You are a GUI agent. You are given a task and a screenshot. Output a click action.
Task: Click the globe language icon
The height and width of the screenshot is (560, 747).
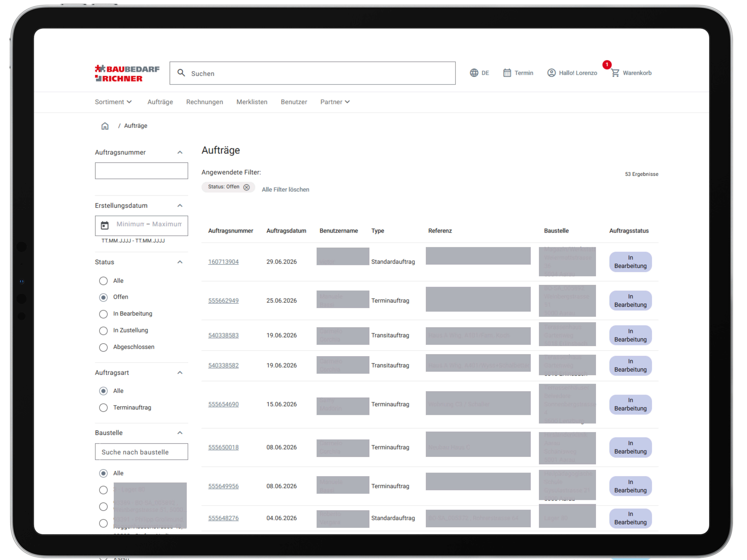(x=474, y=73)
